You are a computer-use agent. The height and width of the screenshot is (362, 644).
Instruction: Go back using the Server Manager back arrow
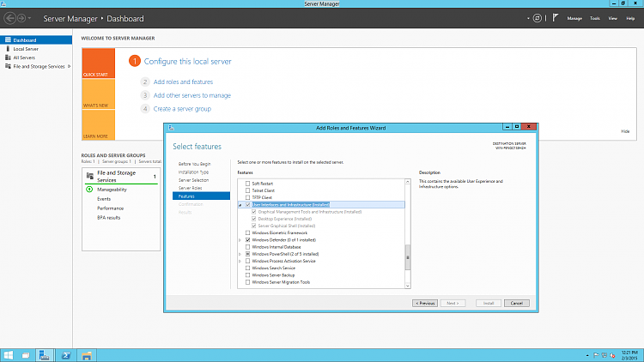click(9, 18)
